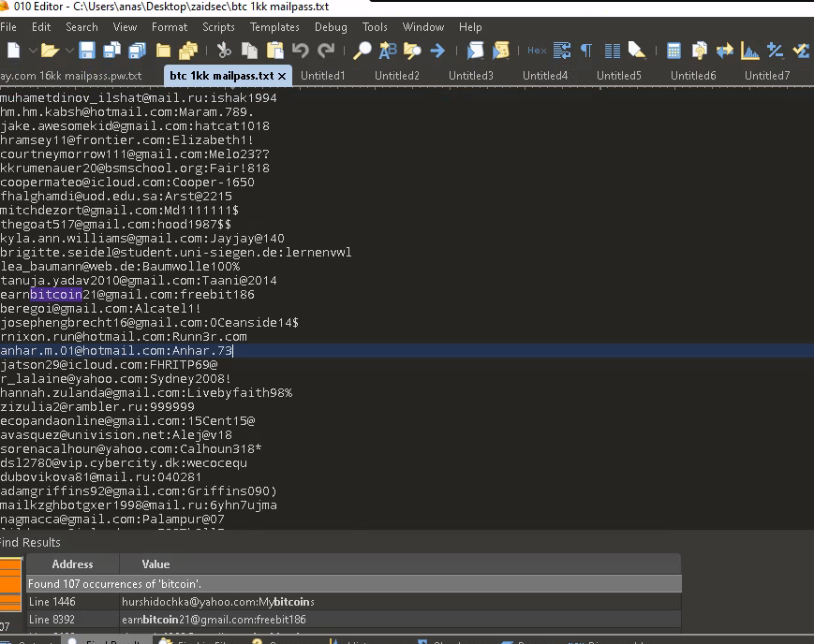Click the Run Template yellow scroll icon

pos(500,51)
